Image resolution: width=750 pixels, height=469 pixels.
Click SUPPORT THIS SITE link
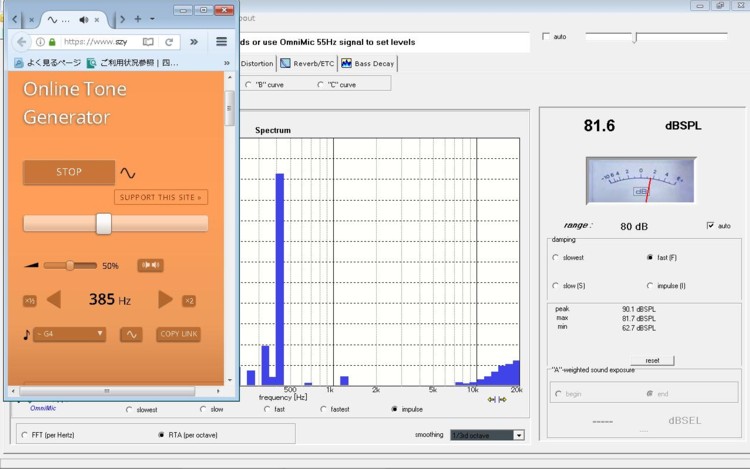tap(161, 197)
